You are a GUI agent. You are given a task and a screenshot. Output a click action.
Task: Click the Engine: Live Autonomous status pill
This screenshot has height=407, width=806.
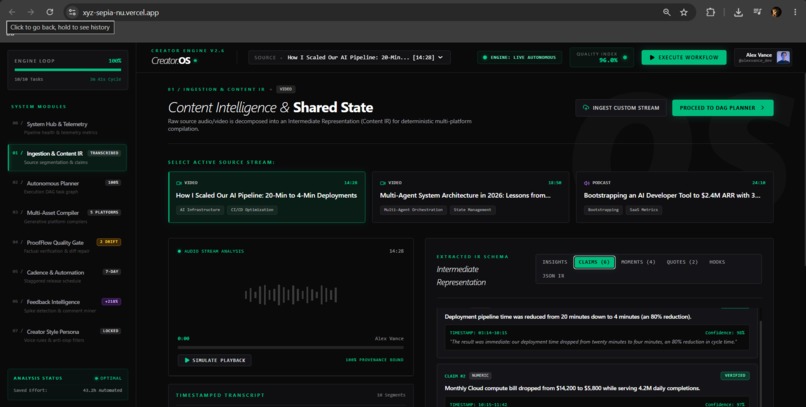tap(520, 58)
